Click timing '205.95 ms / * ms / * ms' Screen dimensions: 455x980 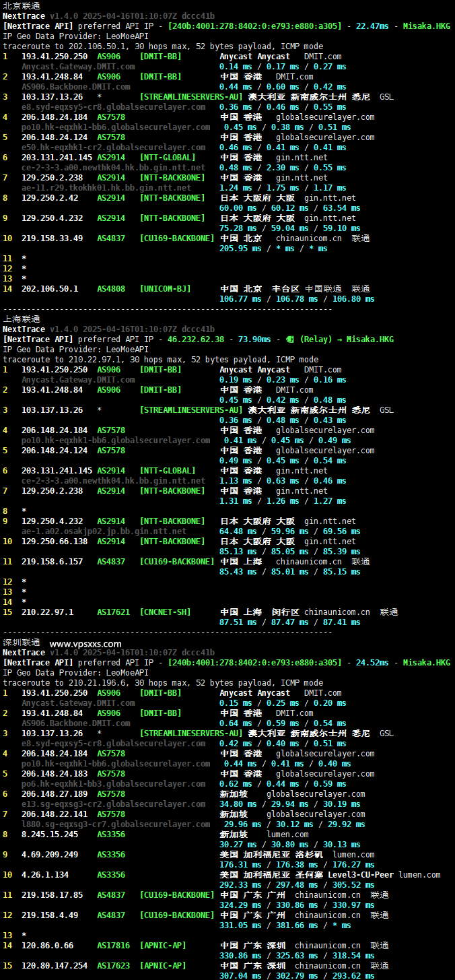pos(273,249)
